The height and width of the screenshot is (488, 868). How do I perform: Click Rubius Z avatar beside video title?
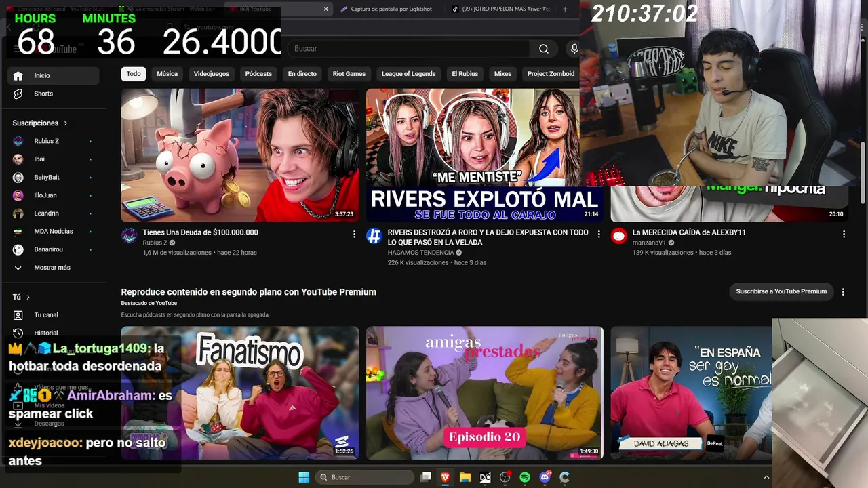[129, 236]
